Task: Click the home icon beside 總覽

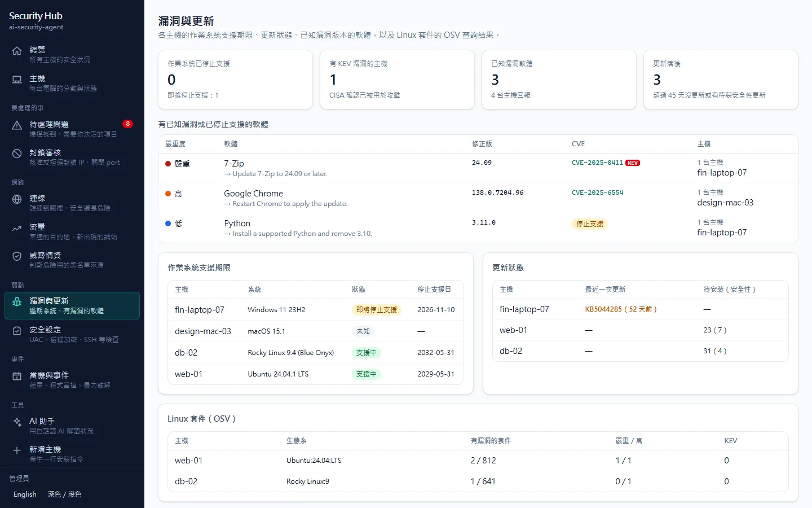Action: [x=17, y=51]
